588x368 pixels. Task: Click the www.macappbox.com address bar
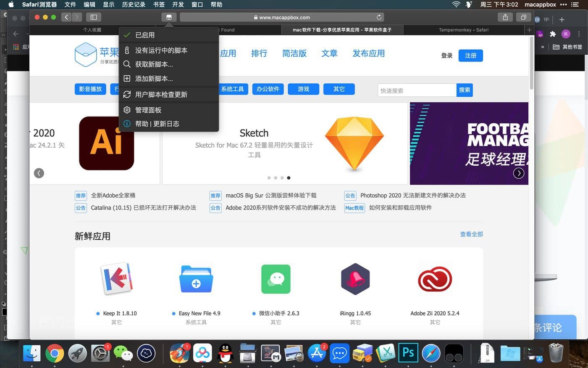(281, 17)
